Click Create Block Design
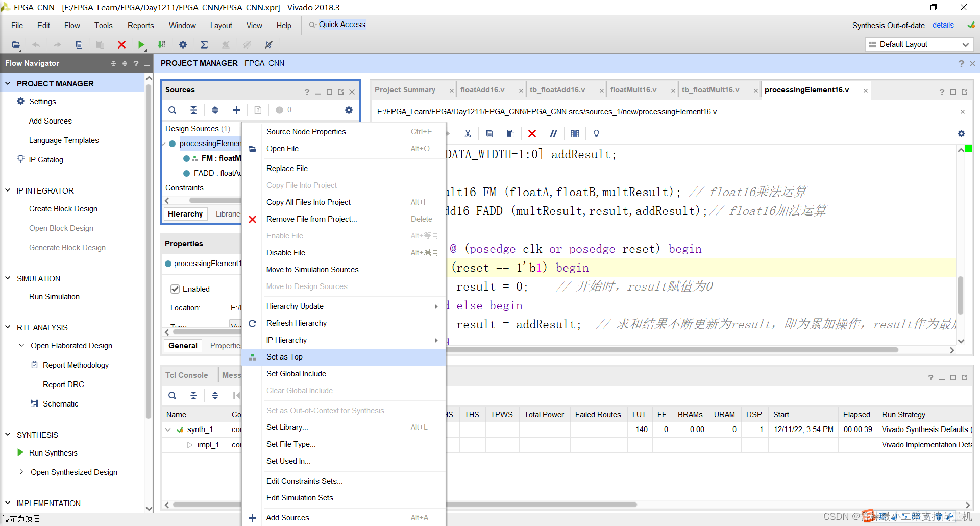Viewport: 980px width, 526px height. [x=63, y=209]
